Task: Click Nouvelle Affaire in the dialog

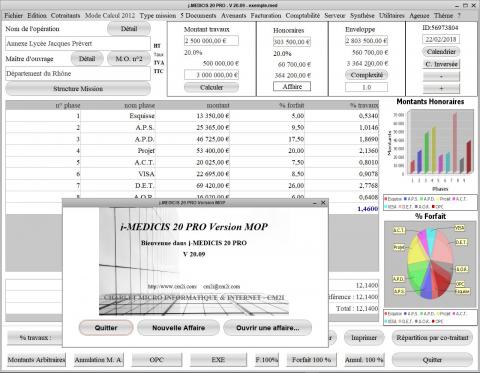Action: tap(178, 328)
